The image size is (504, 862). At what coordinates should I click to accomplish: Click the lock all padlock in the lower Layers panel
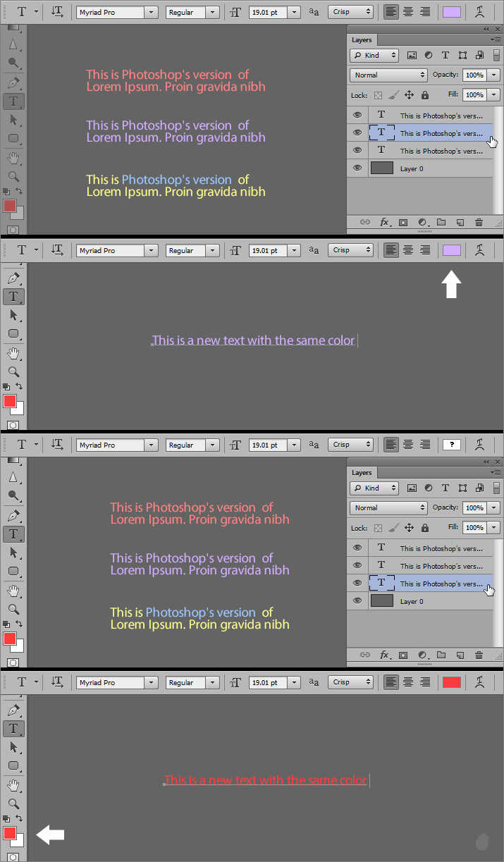point(425,527)
